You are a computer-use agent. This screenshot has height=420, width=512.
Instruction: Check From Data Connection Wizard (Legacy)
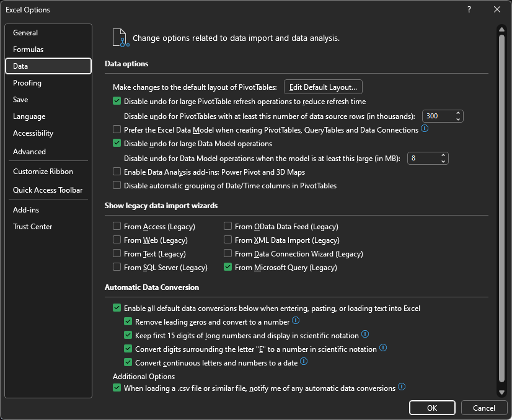tap(227, 253)
